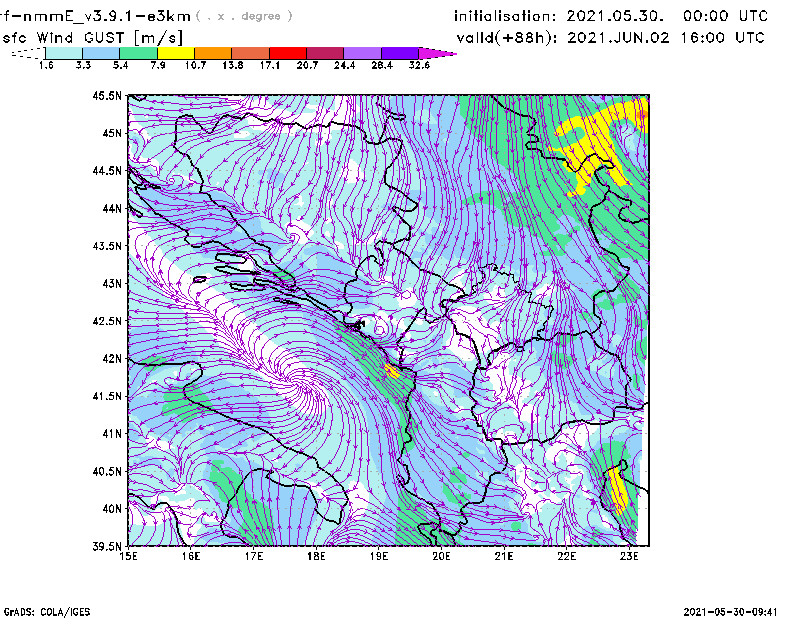
Task: Click the '41.5N' latitude label
Action: (107, 396)
